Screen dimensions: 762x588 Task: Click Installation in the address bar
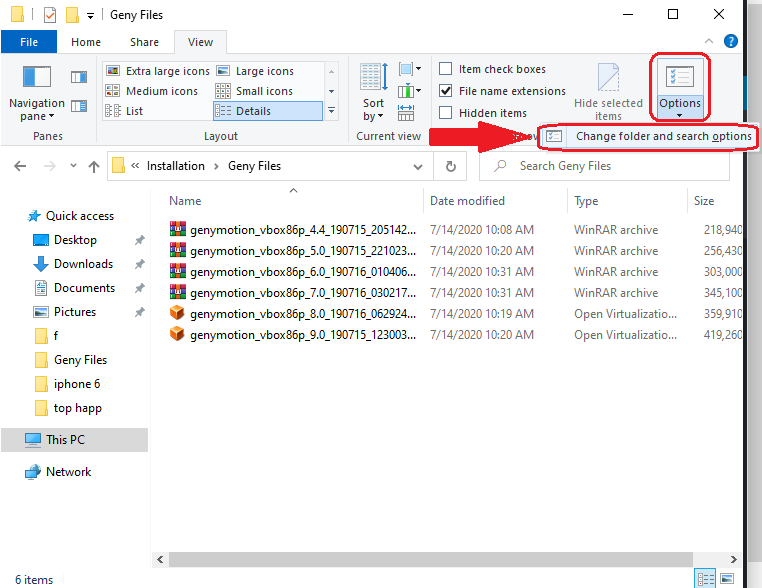coord(175,166)
